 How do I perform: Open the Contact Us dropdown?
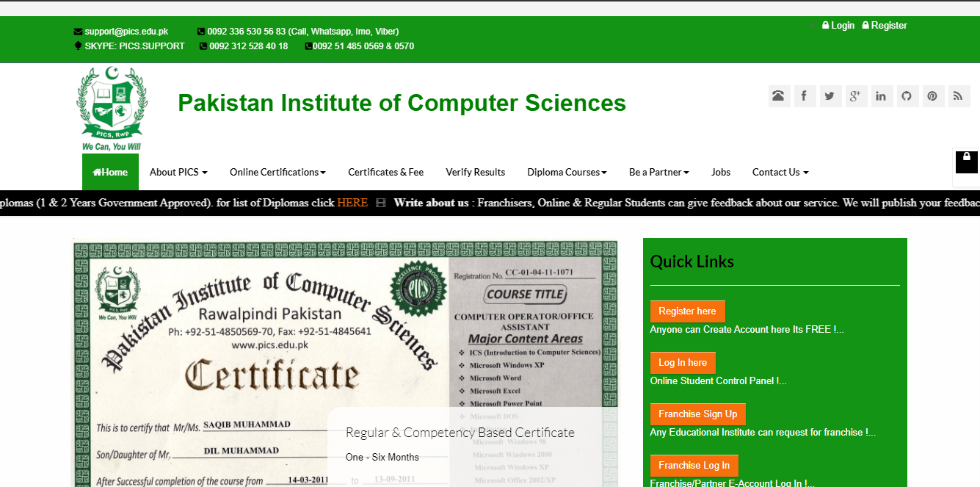click(780, 172)
